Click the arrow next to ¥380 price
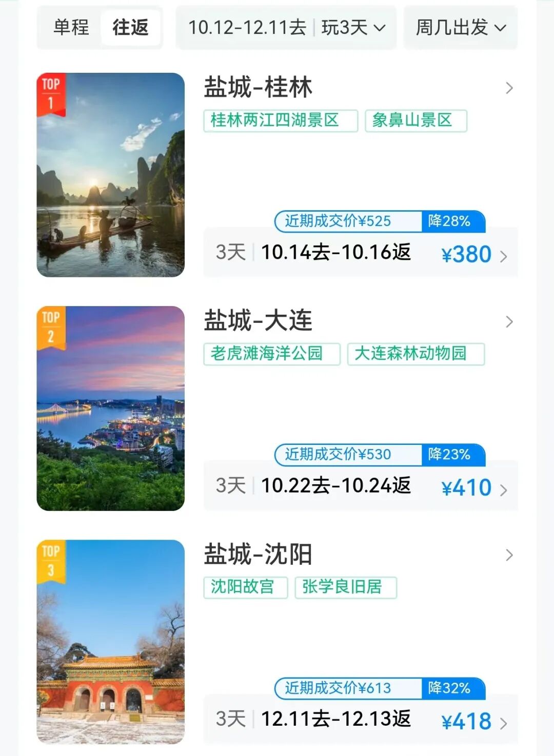This screenshot has width=554, height=756. pyautogui.click(x=504, y=256)
